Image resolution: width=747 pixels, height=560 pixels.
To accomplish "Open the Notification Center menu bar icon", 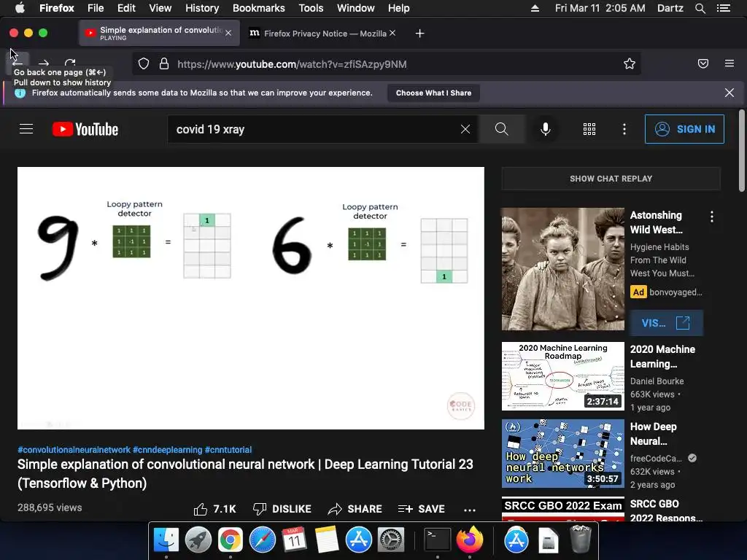I will pyautogui.click(x=724, y=8).
